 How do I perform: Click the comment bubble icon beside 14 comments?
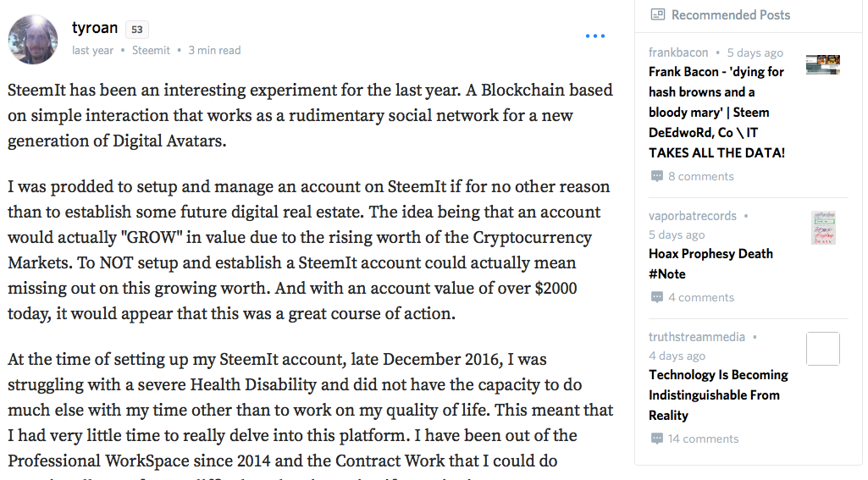[656, 439]
